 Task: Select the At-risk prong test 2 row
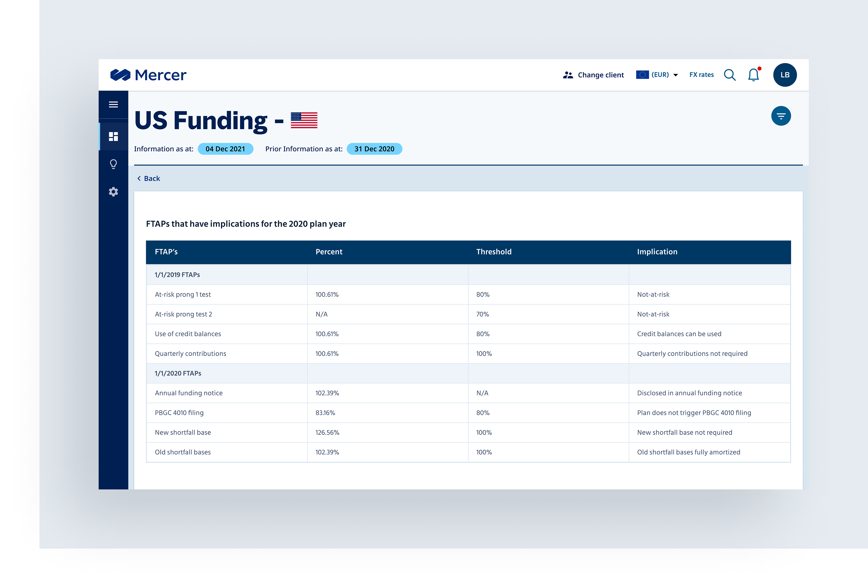click(468, 314)
